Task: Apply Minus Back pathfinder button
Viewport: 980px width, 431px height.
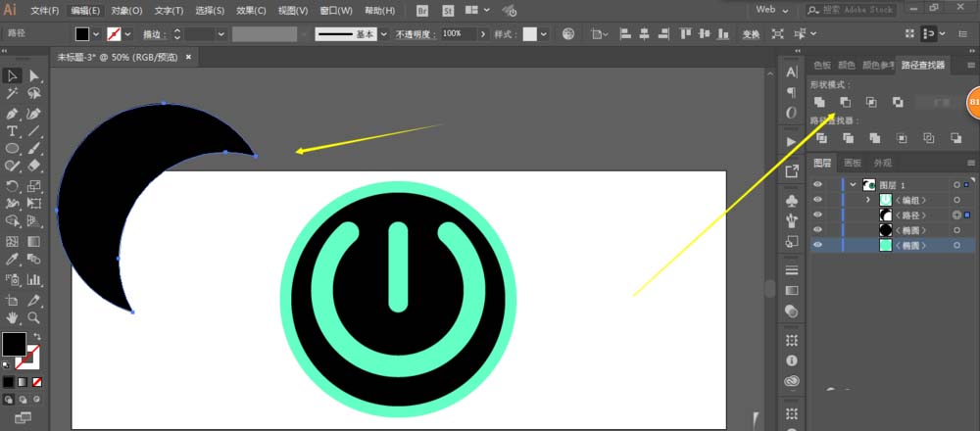Action: pos(955,138)
